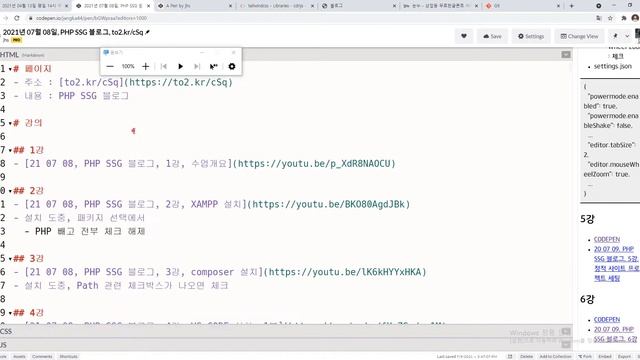640x360 pixels.
Task: Open the Export option in footer
Action: coord(624,357)
